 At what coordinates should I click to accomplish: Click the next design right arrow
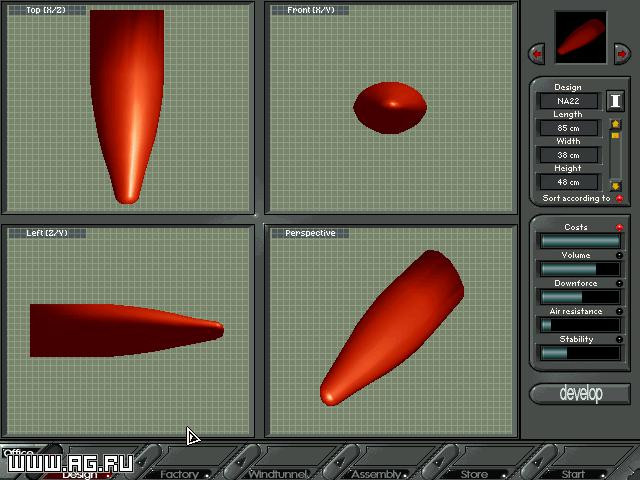pos(622,53)
